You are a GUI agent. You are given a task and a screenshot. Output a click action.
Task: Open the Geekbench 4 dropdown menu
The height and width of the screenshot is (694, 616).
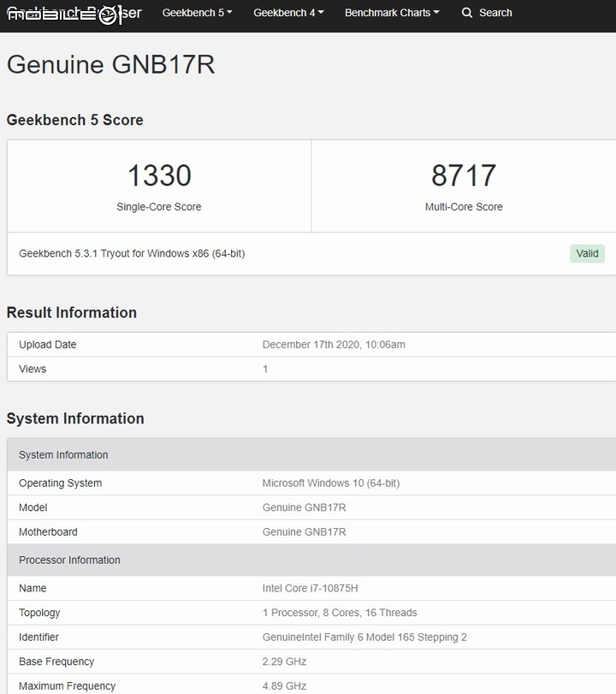pyautogui.click(x=288, y=13)
